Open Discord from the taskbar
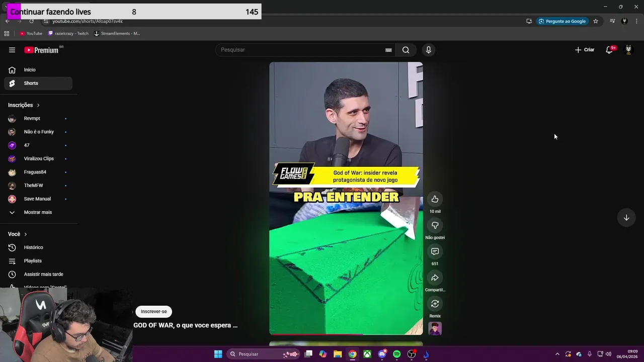The height and width of the screenshot is (362, 644). 382,354
